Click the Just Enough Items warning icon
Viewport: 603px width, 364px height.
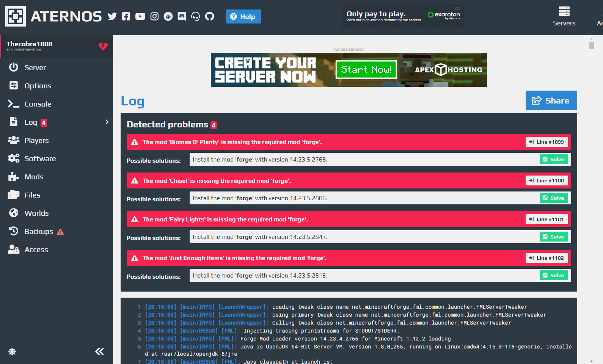[x=135, y=258]
